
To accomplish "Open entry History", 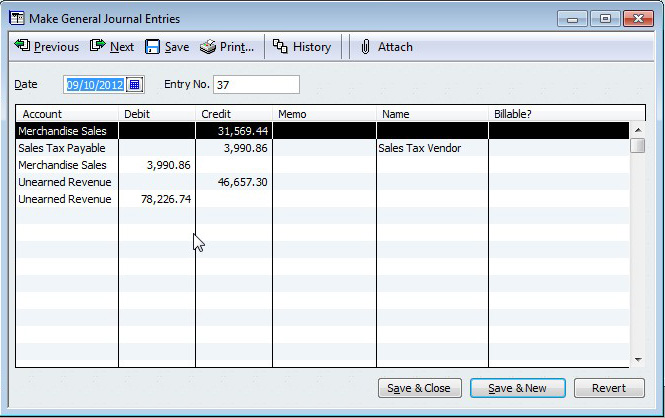I will pyautogui.click(x=302, y=47).
